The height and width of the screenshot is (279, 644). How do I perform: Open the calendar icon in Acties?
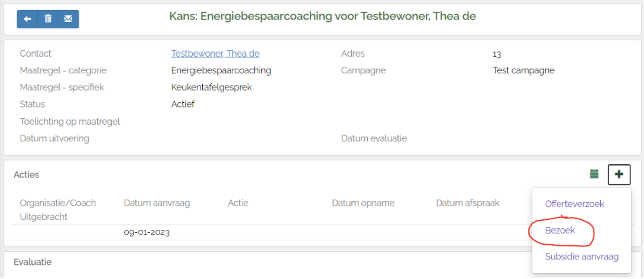(594, 174)
